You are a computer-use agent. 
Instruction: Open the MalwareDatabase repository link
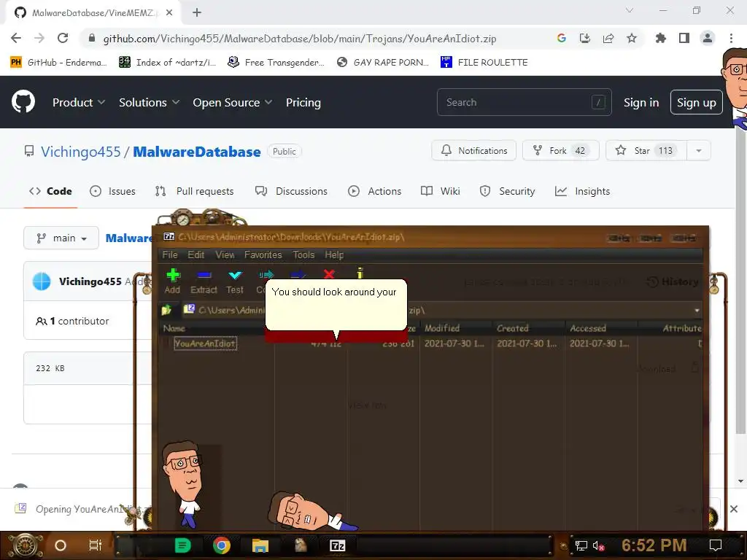click(x=197, y=152)
